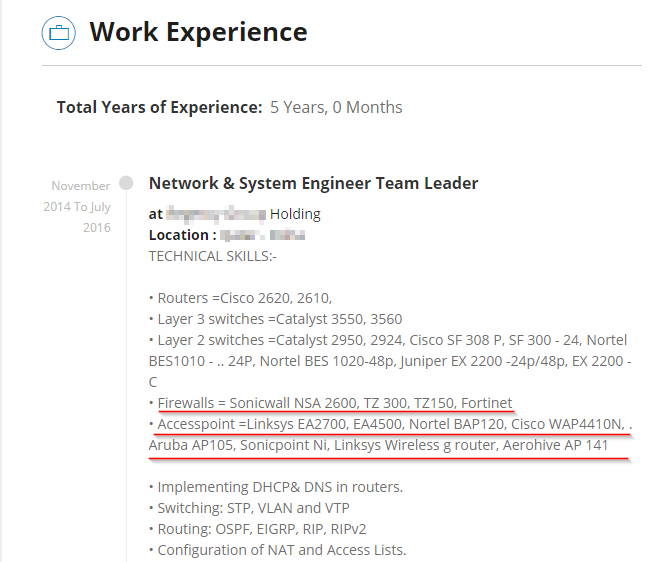Click the Layer 2 switches Catalyst 2950 line
Screen dimensions: 657x562
point(388,340)
